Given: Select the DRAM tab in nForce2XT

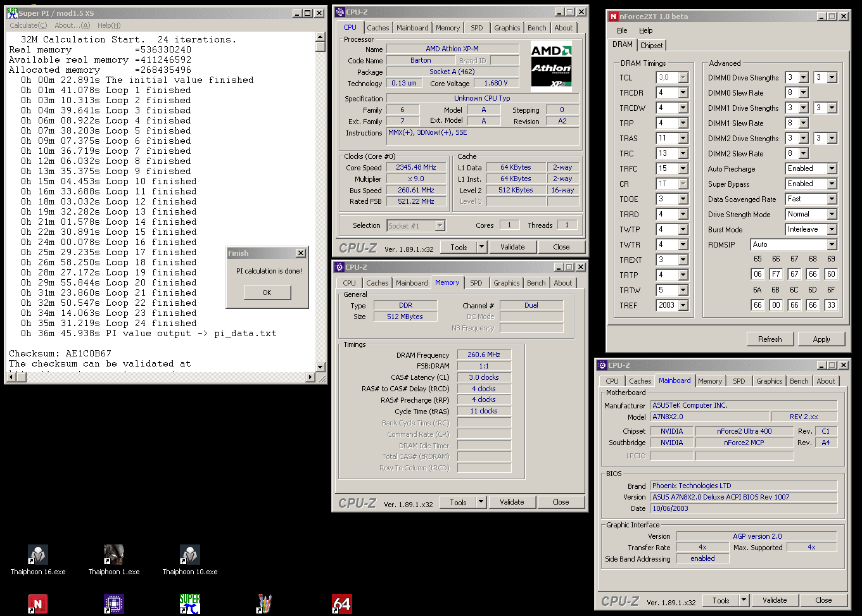Looking at the screenshot, I should (x=623, y=44).
